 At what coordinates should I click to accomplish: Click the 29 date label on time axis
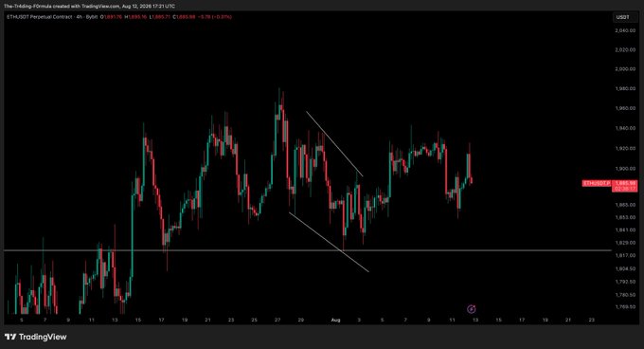301,320
